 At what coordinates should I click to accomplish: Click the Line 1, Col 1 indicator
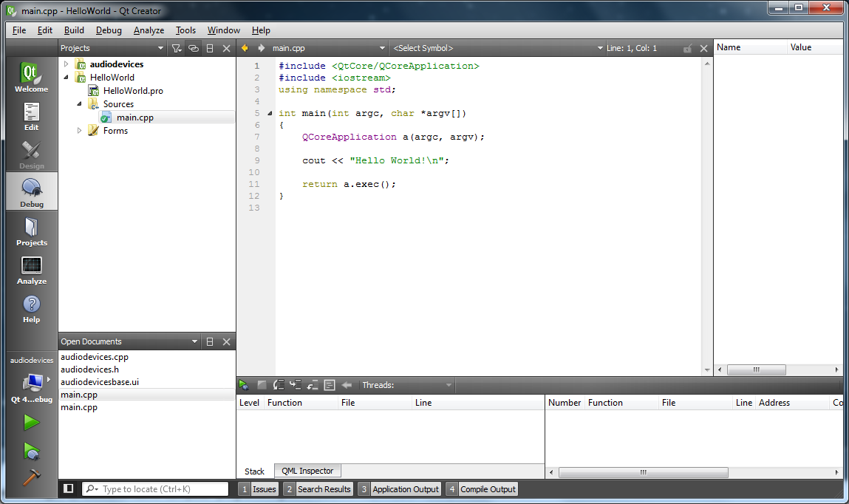[x=631, y=48]
